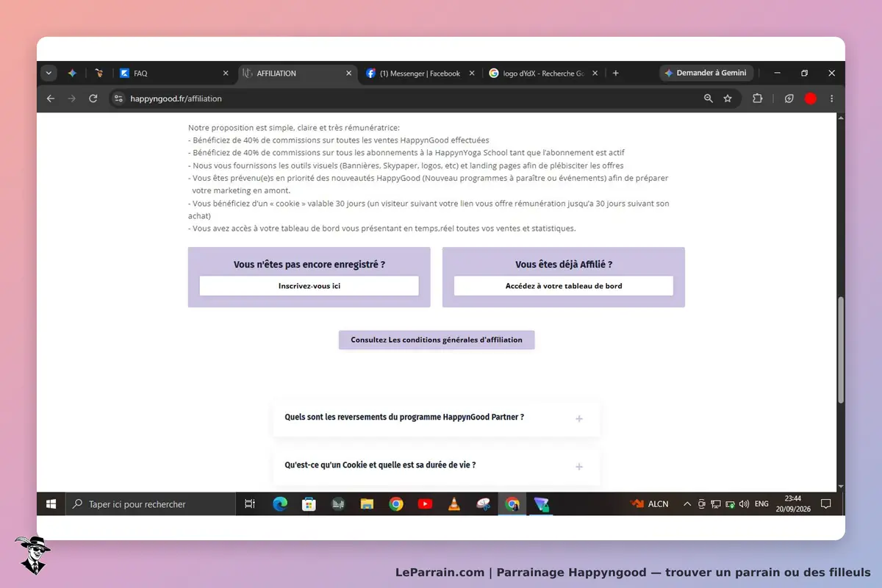Viewport: 882px width, 588px height.
Task: Click Accédez à votre tableau de bord
Action: coord(564,286)
